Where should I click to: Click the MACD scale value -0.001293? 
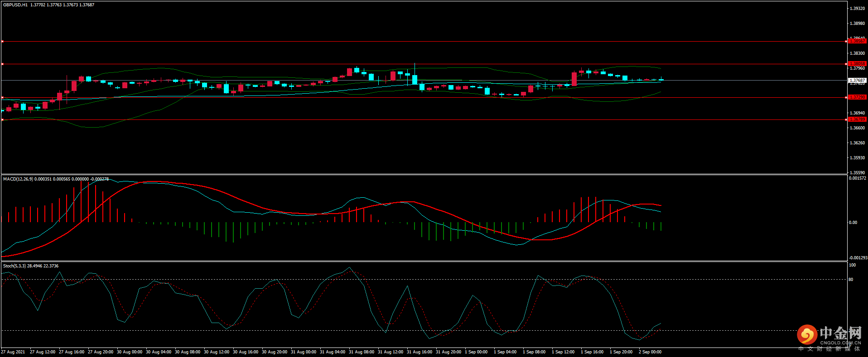tap(858, 258)
